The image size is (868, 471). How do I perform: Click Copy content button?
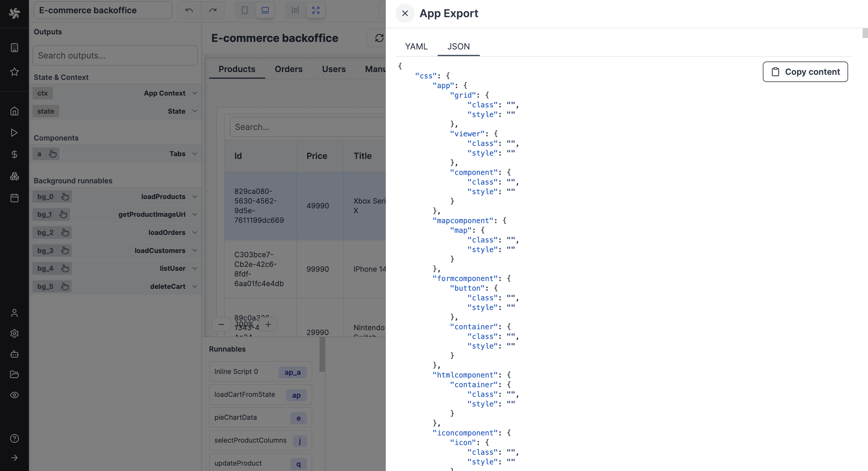pyautogui.click(x=805, y=71)
